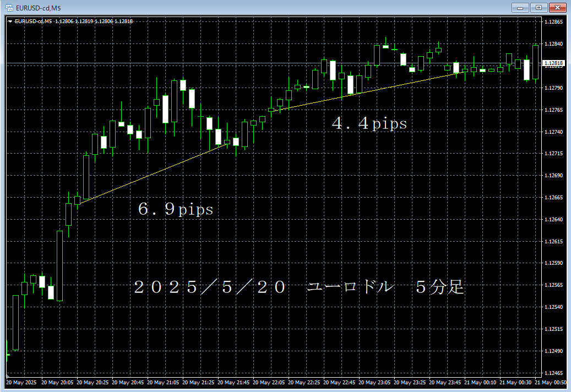571x392 pixels.
Task: Click the '20 May 2025' time axis label
Action: click(21, 383)
